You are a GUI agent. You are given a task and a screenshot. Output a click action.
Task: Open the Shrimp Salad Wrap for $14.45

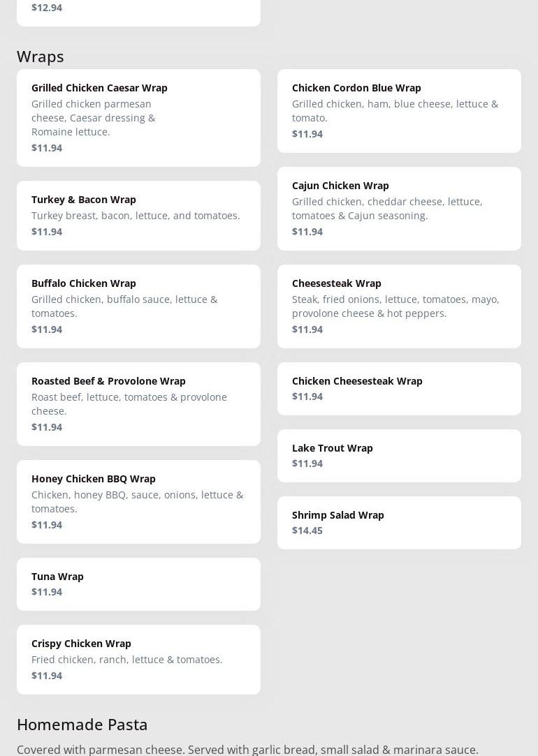coord(399,522)
